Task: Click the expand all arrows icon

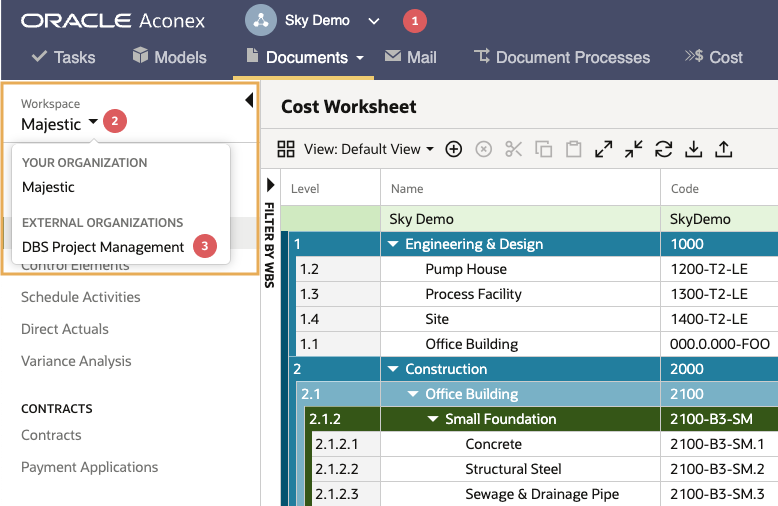Action: 603,149
